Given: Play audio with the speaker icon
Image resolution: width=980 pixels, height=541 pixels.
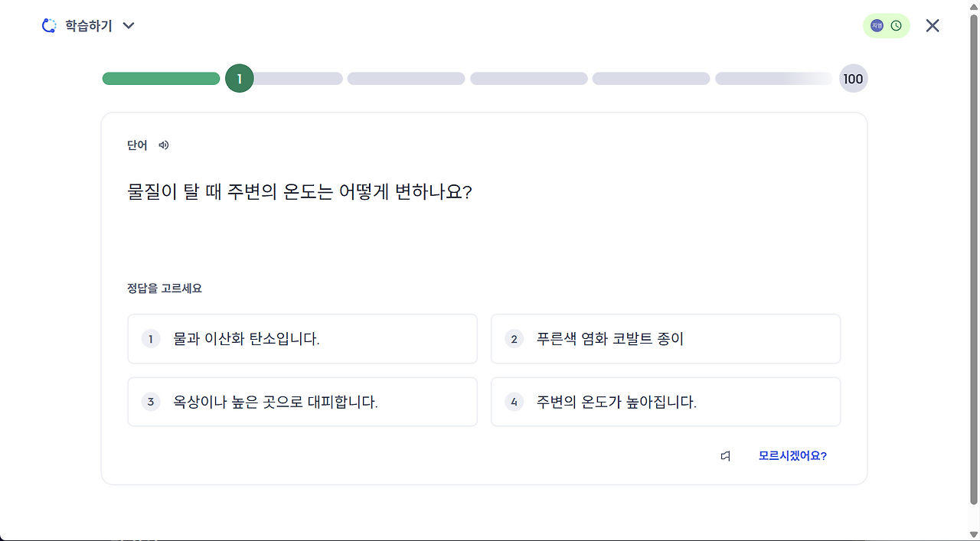Looking at the screenshot, I should tap(163, 145).
